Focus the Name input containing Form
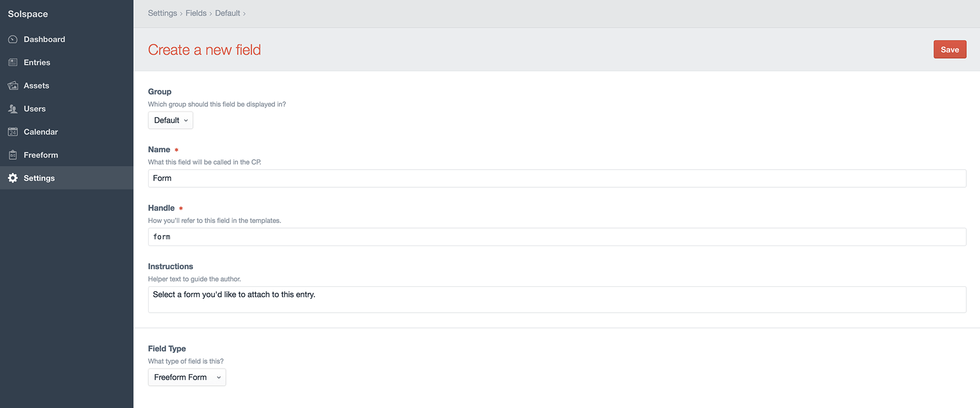Image resolution: width=980 pixels, height=408 pixels. 556,178
